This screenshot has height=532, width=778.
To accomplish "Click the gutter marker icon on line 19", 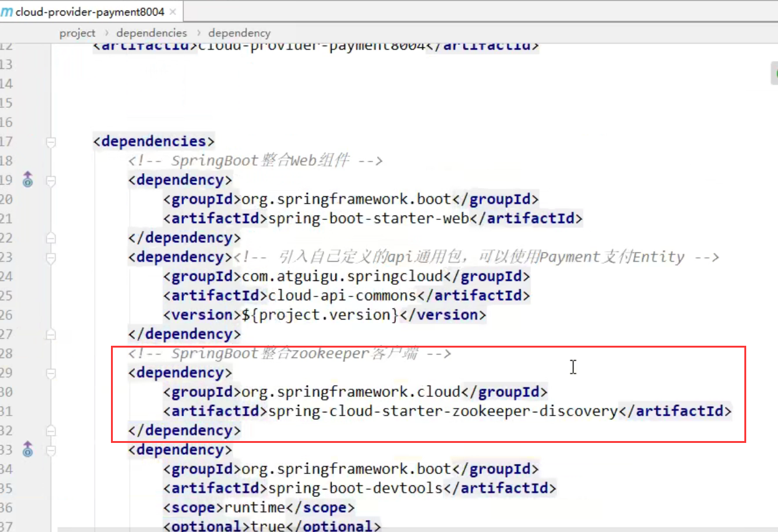I will click(27, 180).
